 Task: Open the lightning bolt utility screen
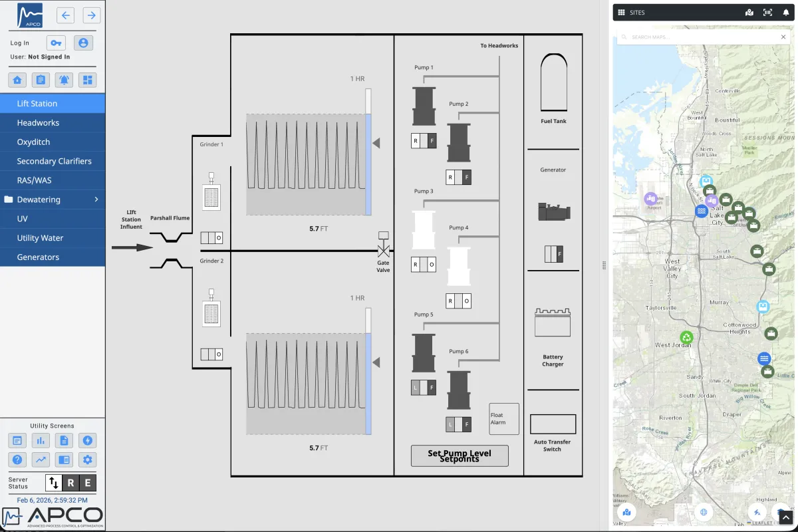coord(87,440)
